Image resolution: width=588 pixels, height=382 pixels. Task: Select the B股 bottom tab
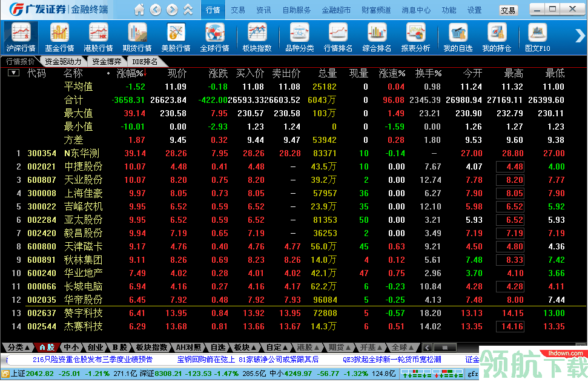pyautogui.click(x=120, y=347)
